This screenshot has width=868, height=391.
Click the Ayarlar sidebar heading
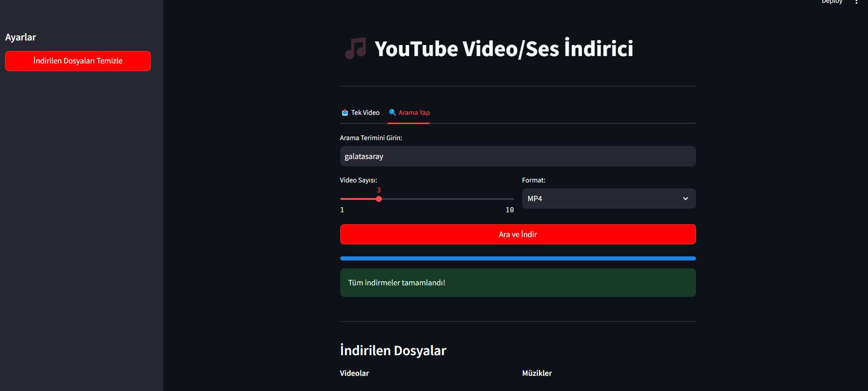[x=21, y=37]
